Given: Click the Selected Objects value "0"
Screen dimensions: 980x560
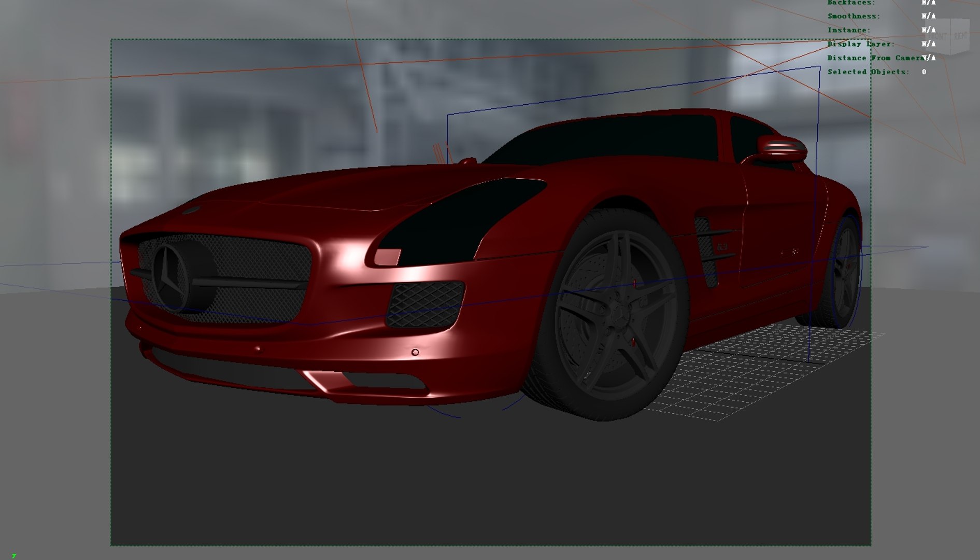Looking at the screenshot, I should coord(924,72).
